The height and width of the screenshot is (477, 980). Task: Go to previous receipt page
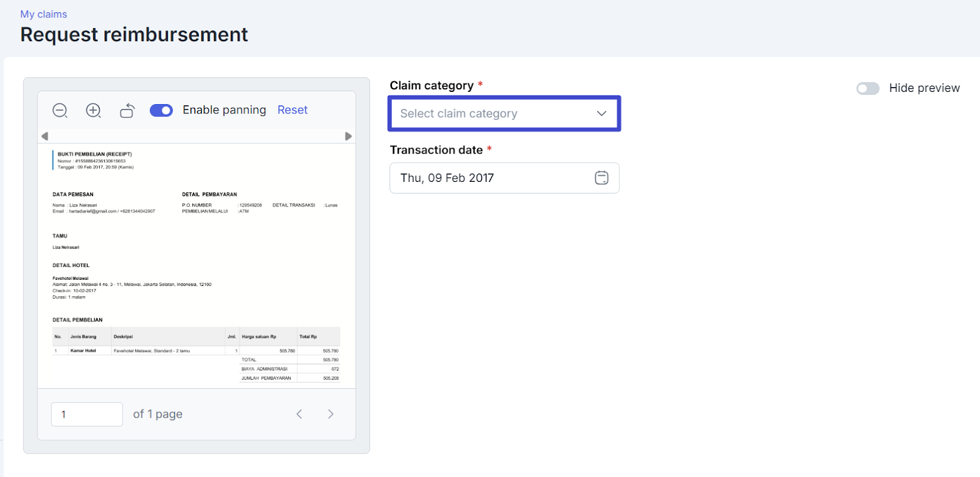300,414
